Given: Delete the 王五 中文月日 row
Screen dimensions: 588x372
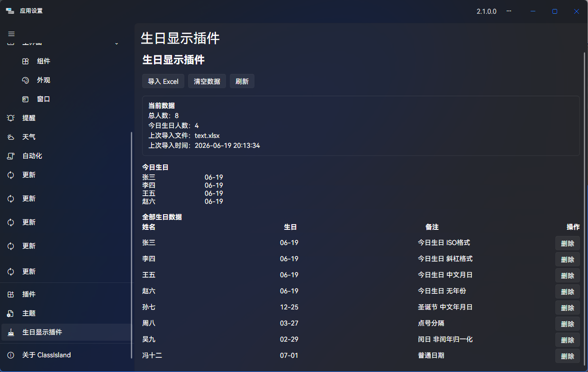Looking at the screenshot, I should tap(567, 275).
